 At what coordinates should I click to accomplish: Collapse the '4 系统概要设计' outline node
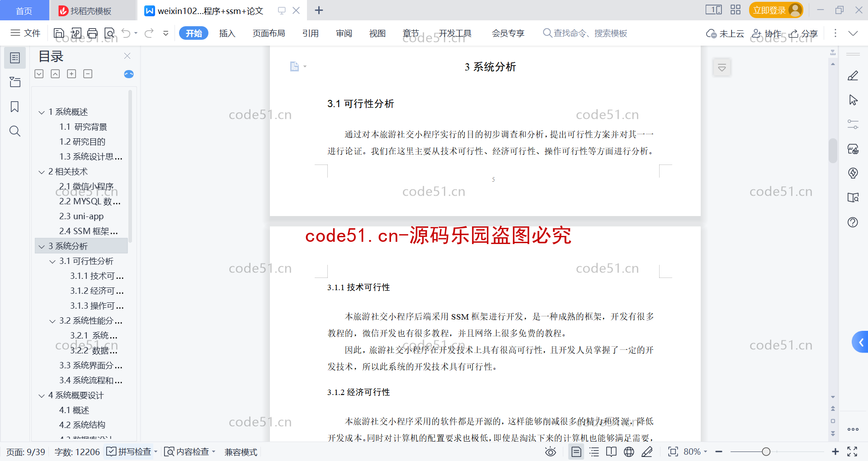click(x=42, y=395)
